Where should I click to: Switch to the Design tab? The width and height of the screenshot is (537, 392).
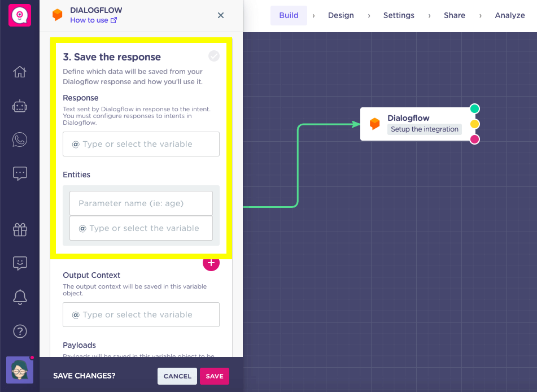340,15
